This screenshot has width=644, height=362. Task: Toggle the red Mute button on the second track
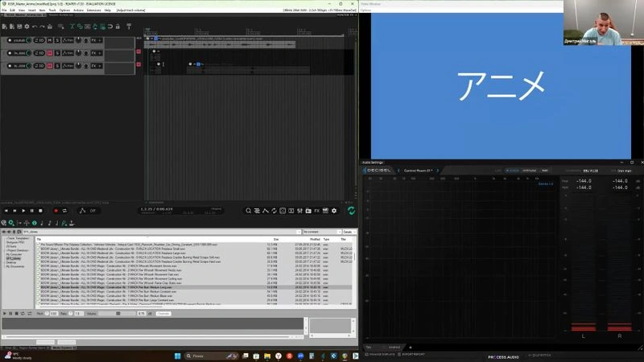pyautogui.click(x=50, y=53)
